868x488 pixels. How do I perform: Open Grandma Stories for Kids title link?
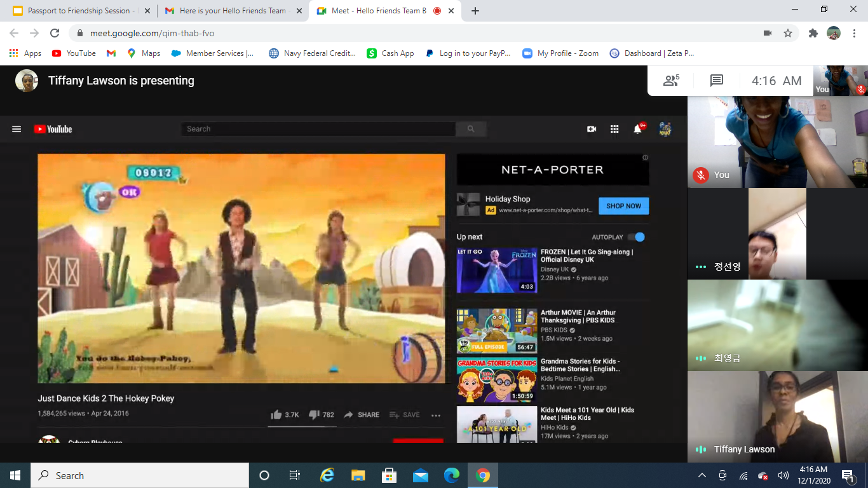[580, 365]
